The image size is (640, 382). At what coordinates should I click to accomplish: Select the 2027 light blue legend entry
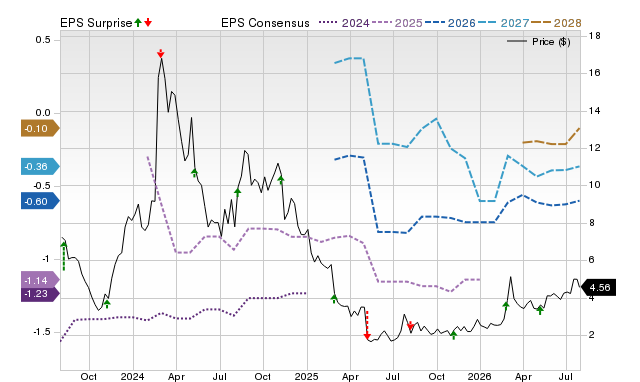(504, 23)
